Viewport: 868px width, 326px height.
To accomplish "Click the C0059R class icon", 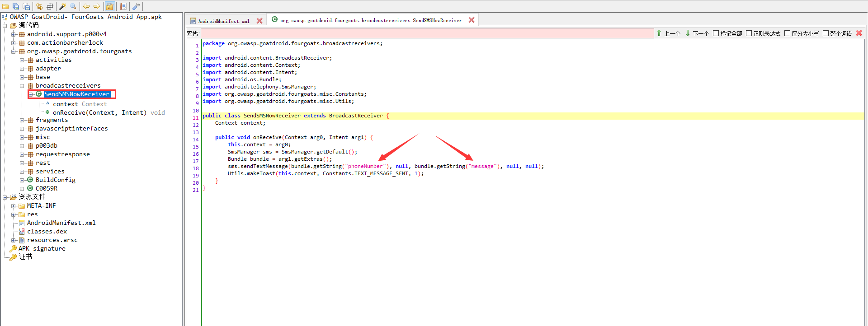I will point(30,188).
